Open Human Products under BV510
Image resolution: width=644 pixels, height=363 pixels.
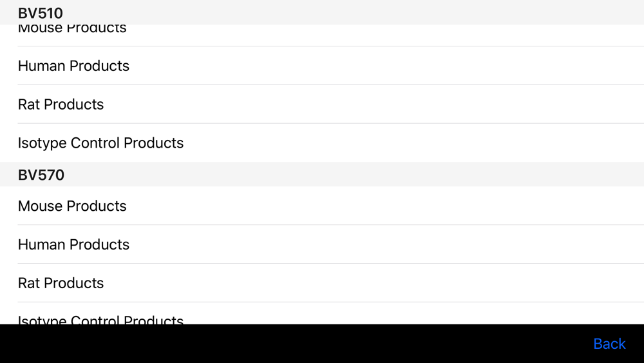pyautogui.click(x=322, y=66)
